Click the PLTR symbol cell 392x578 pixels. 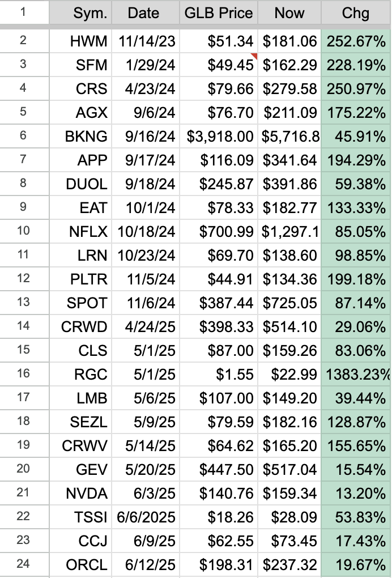(90, 279)
